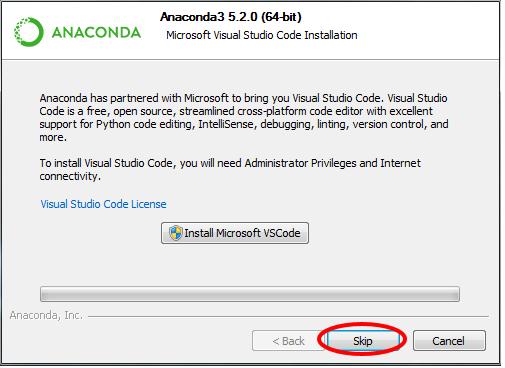The height and width of the screenshot is (368, 505).
Task: Click the Anaconda, Inc. branding label
Action: coord(46,315)
